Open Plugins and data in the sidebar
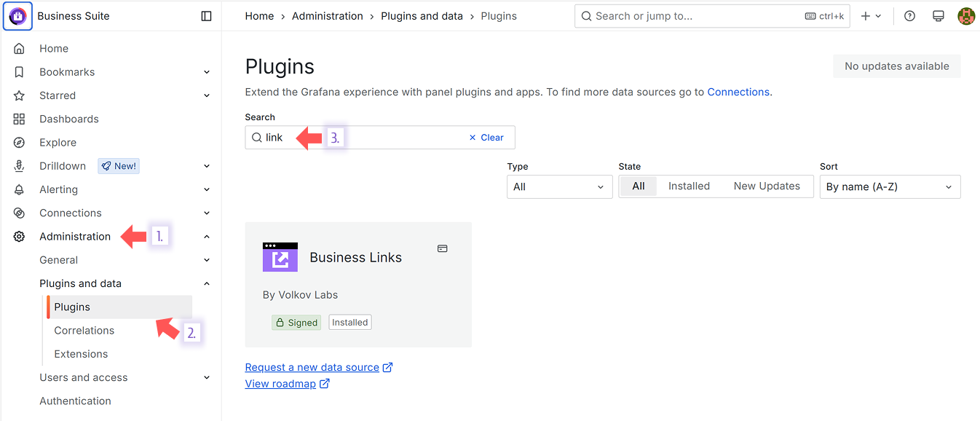Screen dimensions: 980x421 (x=81, y=283)
